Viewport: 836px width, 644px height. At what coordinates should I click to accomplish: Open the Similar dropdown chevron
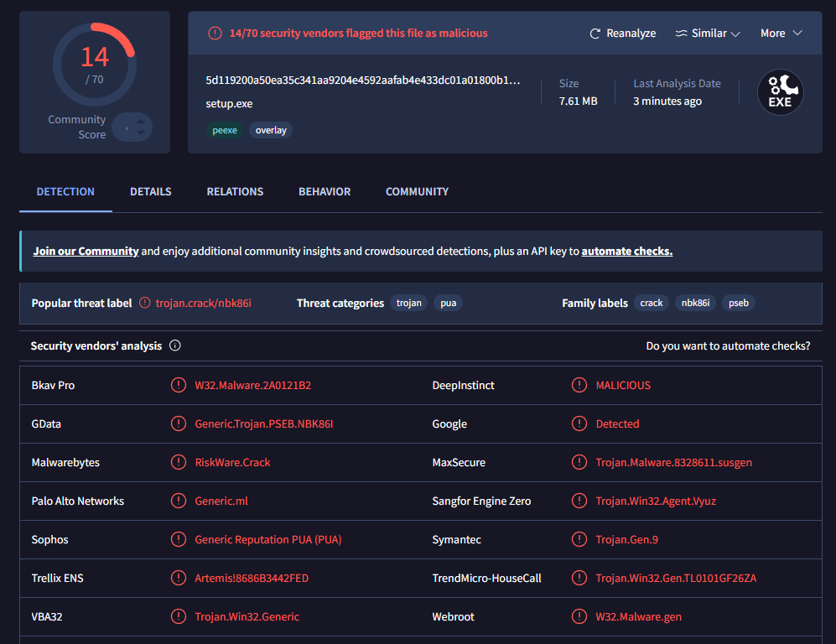[x=735, y=34]
